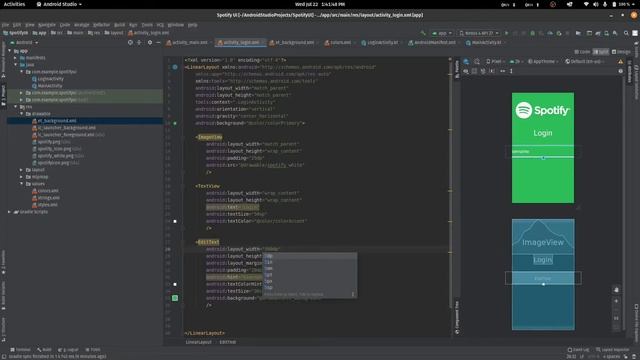Click the volume icon in system tray
This screenshot has height=360, width=640.
[x=596, y=4]
